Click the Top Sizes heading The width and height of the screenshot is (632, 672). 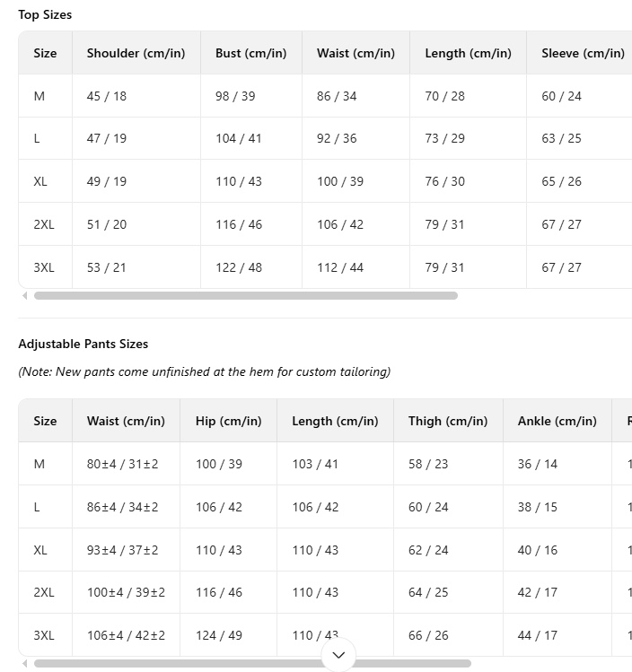click(45, 14)
